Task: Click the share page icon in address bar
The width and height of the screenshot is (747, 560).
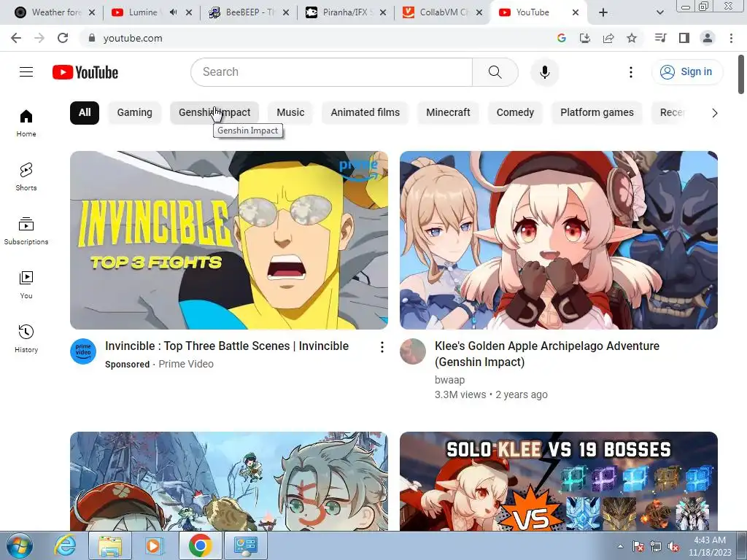Action: [x=608, y=38]
